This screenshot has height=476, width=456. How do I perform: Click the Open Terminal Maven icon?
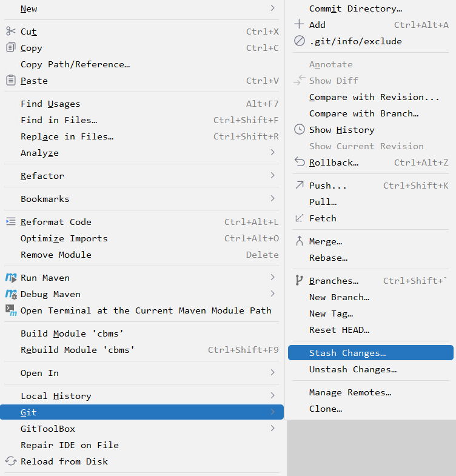pos(11,310)
